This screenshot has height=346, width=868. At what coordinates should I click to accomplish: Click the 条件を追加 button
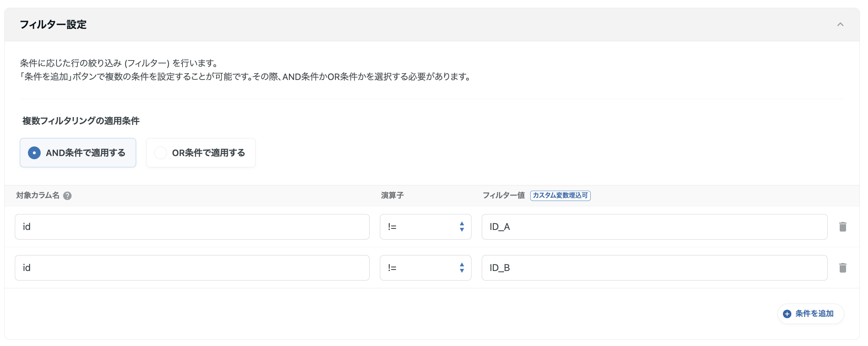810,314
